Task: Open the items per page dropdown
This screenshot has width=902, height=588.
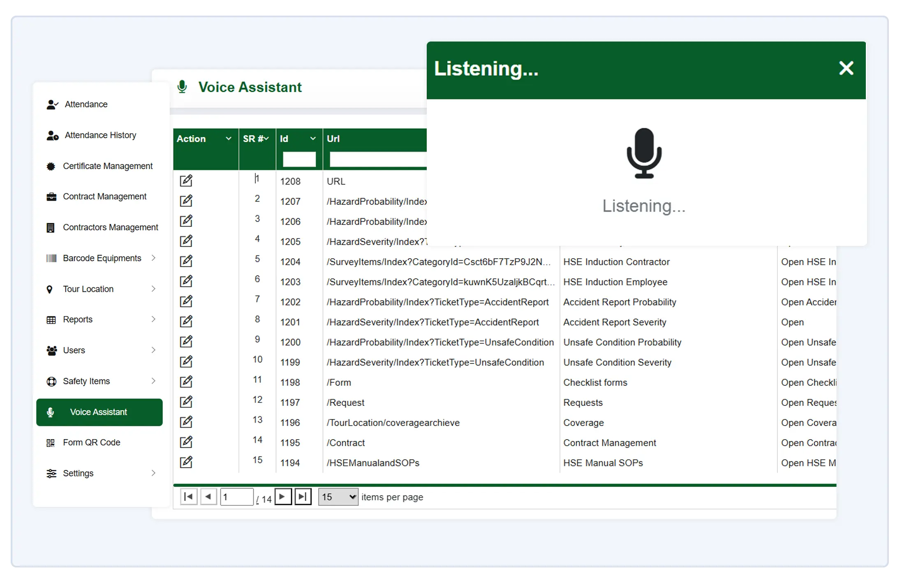Action: pyautogui.click(x=338, y=497)
